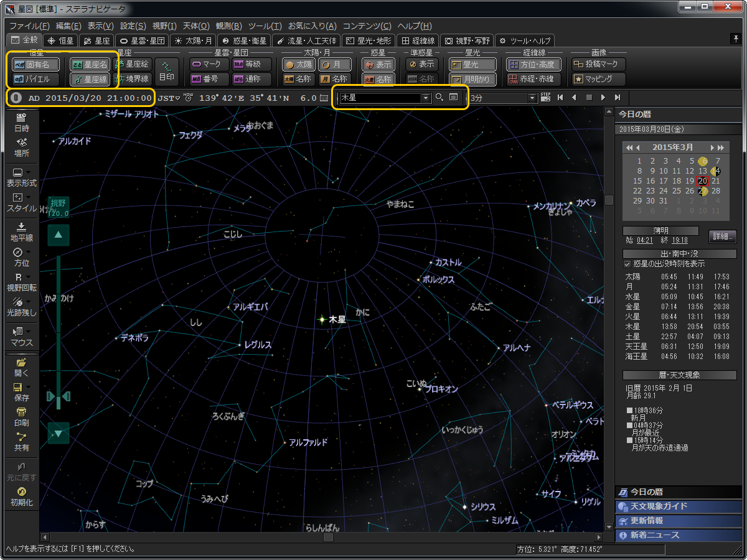This screenshot has width=747, height=560.
Task: Play the time animation backward
Action: coord(574,98)
